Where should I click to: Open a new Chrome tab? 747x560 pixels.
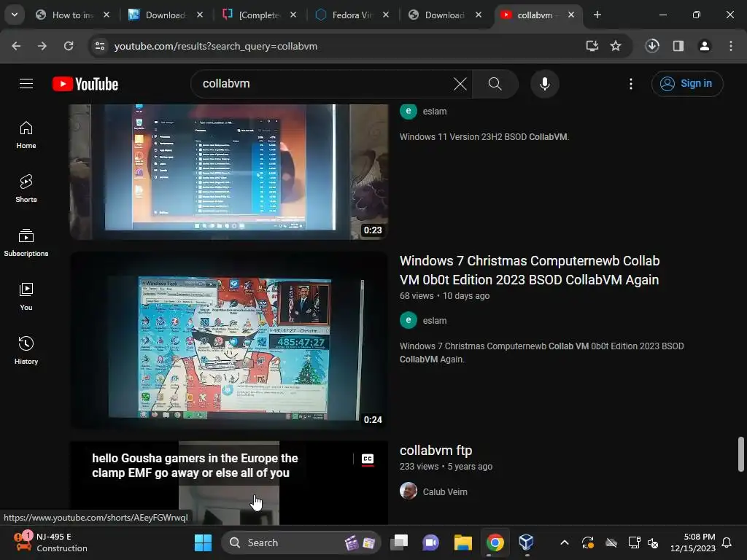(x=597, y=15)
